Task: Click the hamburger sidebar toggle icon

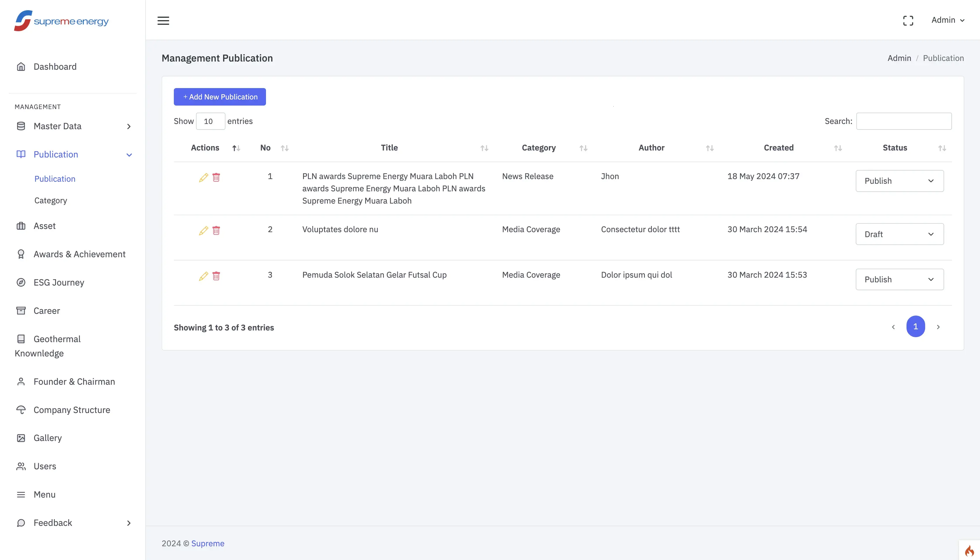Action: [x=163, y=20]
